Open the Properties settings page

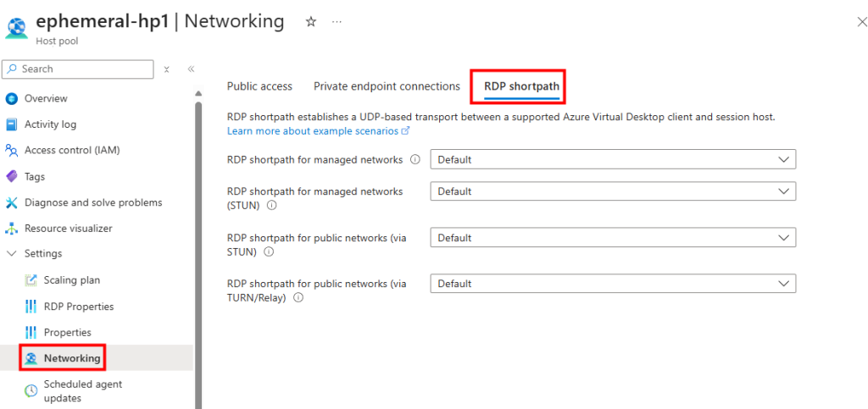coord(68,333)
